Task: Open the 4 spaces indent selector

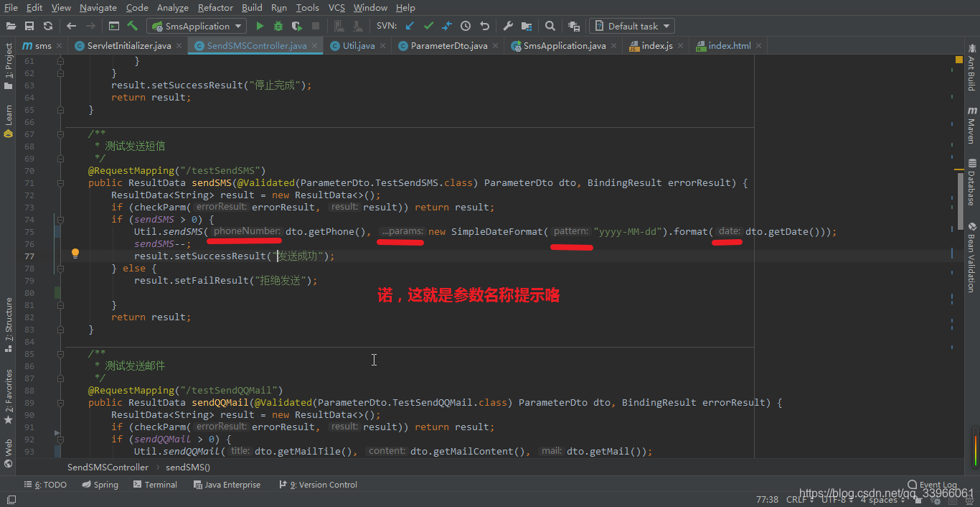Action: click(883, 500)
